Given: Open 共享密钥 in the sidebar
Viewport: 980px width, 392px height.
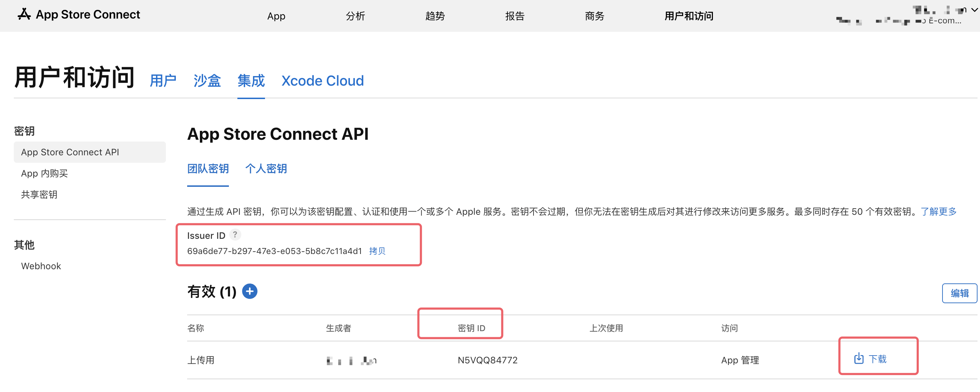Looking at the screenshot, I should point(39,195).
